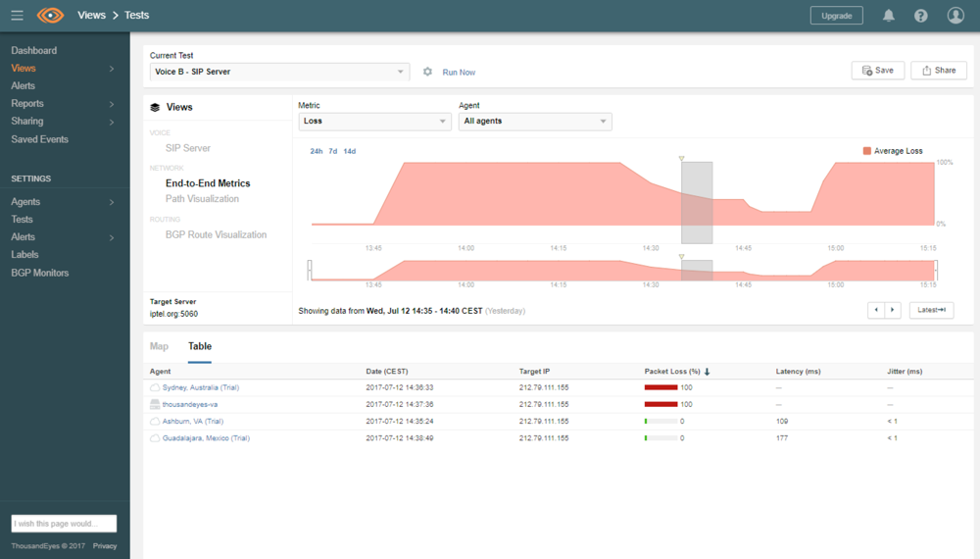Open Saved Events in the sidebar

39,139
